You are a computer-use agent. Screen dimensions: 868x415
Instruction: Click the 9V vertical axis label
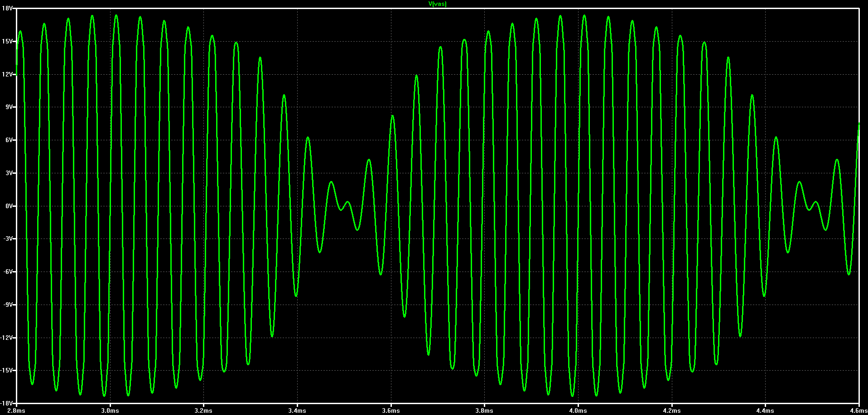pos(9,107)
